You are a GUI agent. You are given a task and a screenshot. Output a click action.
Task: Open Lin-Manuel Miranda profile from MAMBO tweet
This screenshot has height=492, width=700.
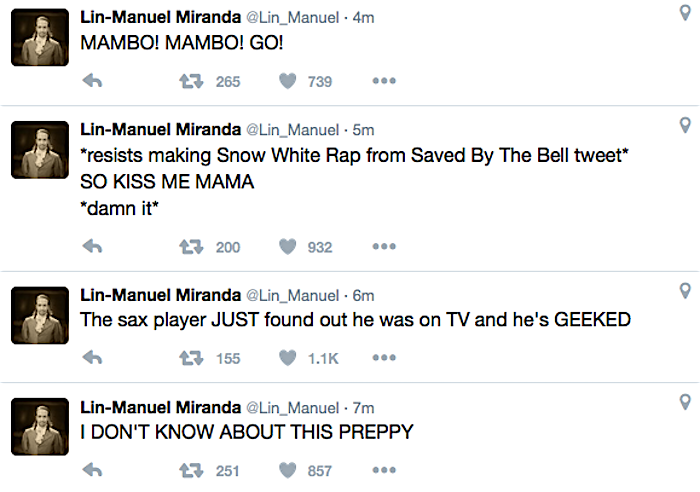160,19
